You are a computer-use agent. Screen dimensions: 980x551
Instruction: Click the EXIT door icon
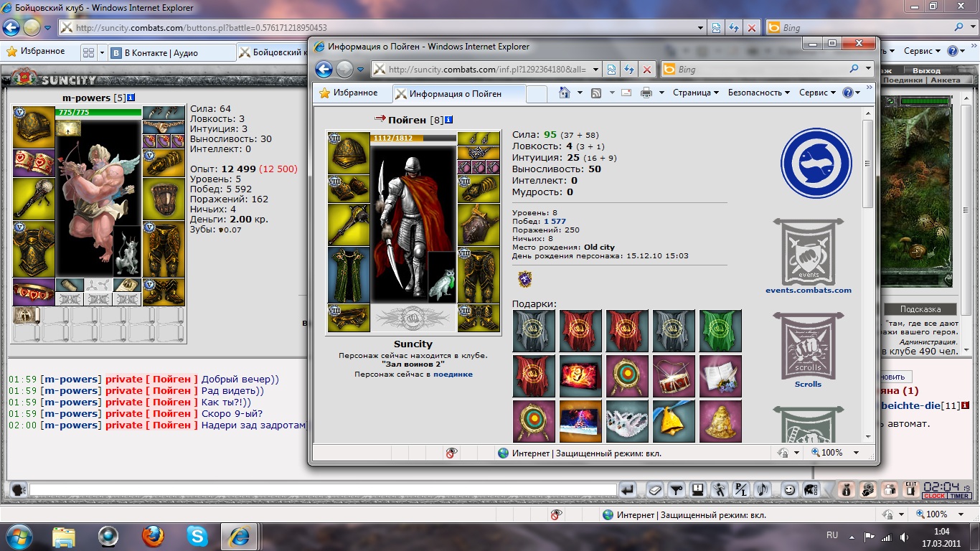pyautogui.click(x=911, y=490)
